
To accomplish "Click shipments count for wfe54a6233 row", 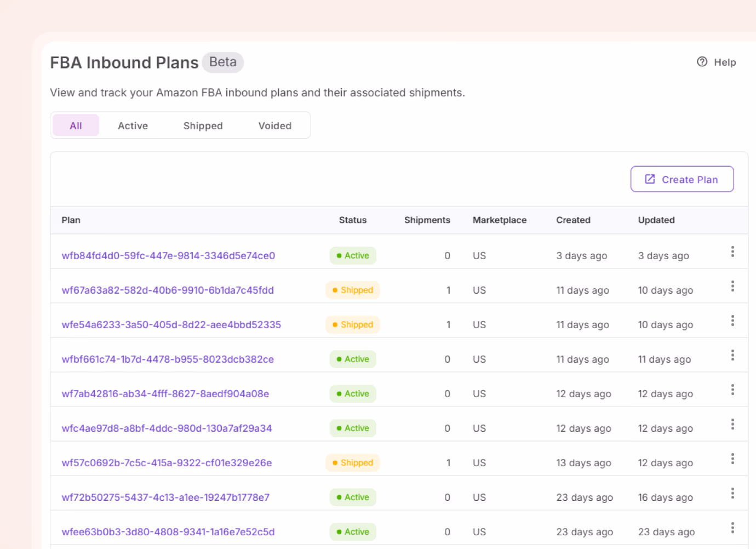I will 448,324.
